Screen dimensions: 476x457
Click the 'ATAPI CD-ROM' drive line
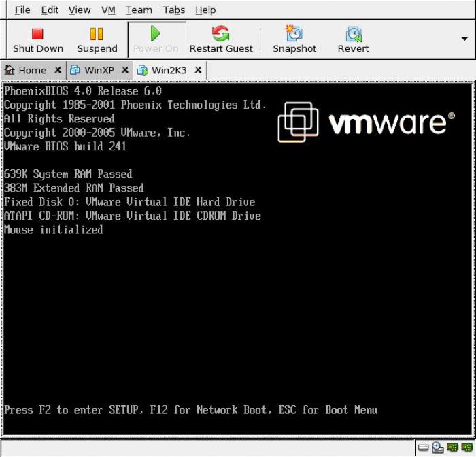click(133, 216)
